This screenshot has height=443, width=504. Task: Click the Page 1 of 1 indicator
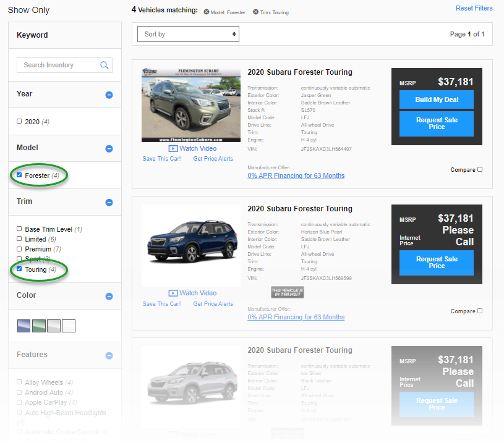click(467, 34)
